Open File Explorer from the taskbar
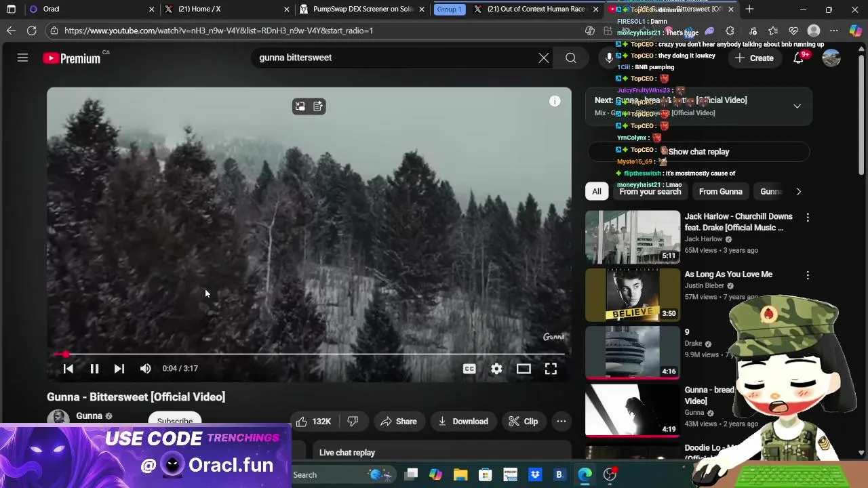 pyautogui.click(x=460, y=475)
